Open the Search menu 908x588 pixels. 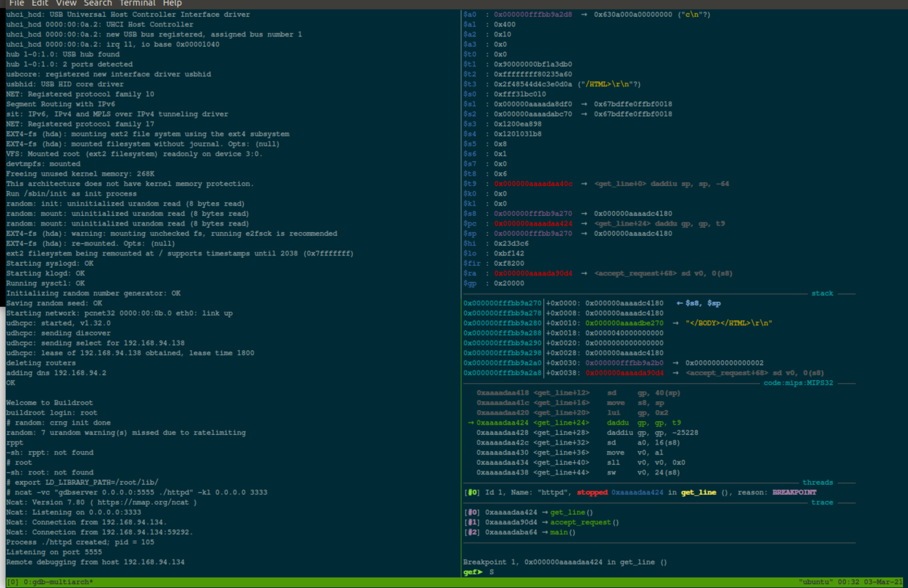[97, 4]
